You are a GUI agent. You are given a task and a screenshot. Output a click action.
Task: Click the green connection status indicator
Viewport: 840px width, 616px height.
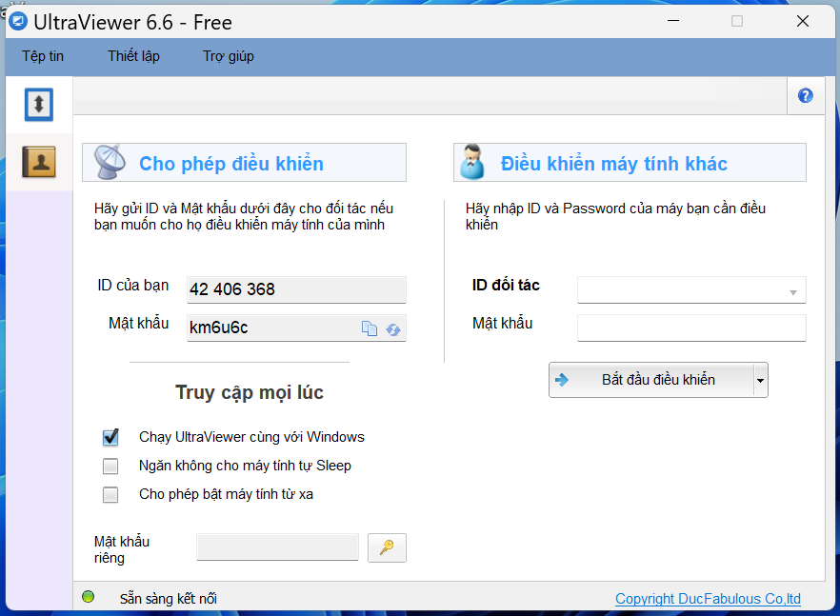(x=89, y=597)
